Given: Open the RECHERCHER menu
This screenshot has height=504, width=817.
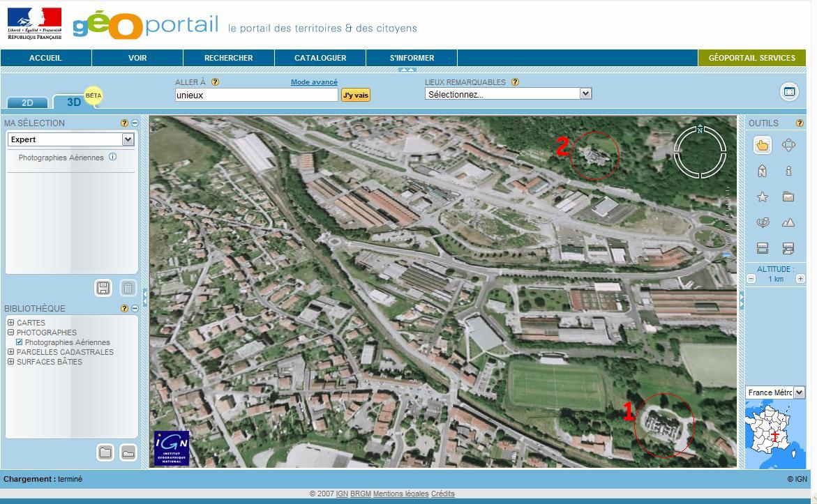Looking at the screenshot, I should pos(228,58).
